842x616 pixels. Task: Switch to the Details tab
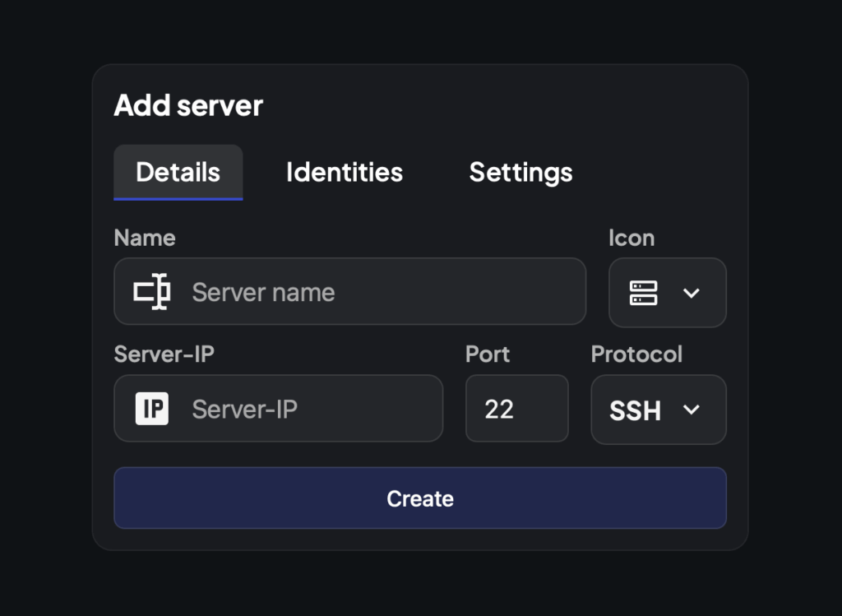[178, 172]
